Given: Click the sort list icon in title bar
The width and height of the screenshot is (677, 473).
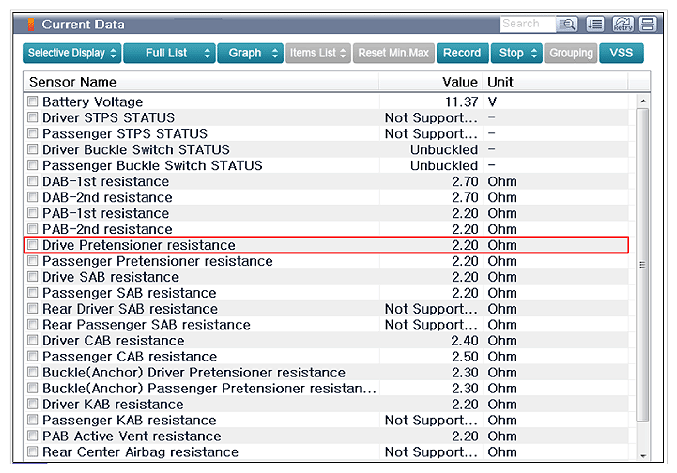Looking at the screenshot, I should coord(595,24).
